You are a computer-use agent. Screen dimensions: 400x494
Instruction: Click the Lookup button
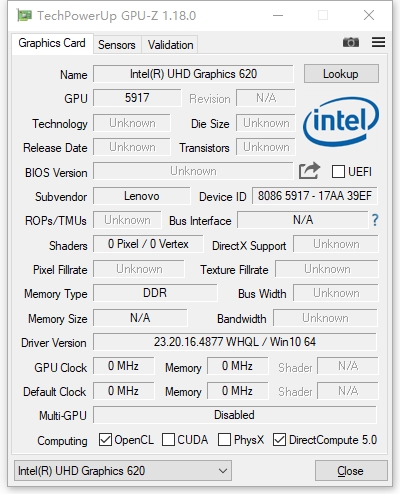[341, 74]
